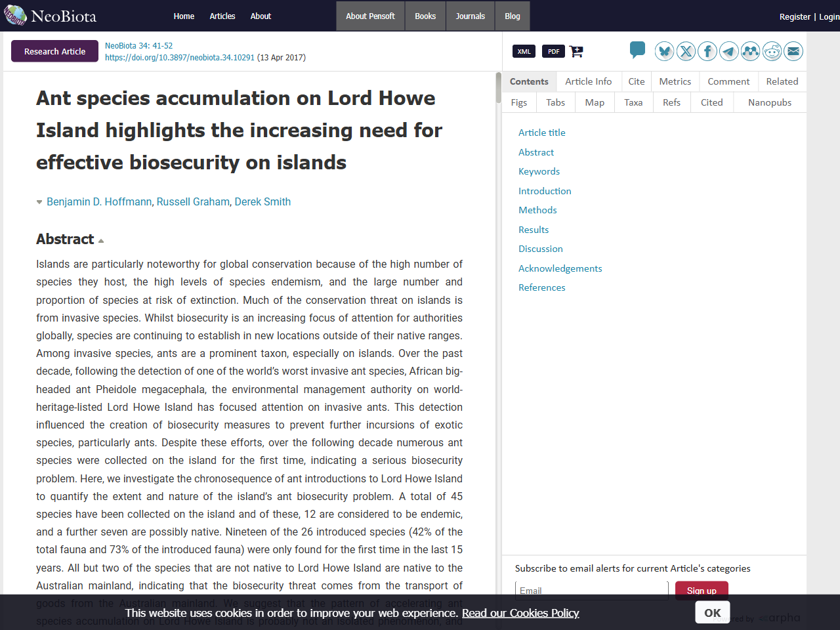Share the article on X
Screen dimensions: 840x630
tap(686, 51)
